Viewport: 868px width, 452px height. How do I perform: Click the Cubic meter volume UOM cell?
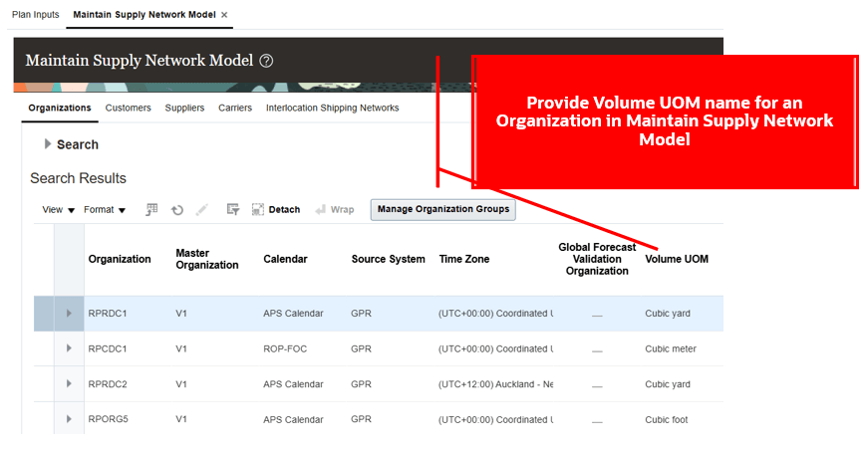tap(671, 348)
